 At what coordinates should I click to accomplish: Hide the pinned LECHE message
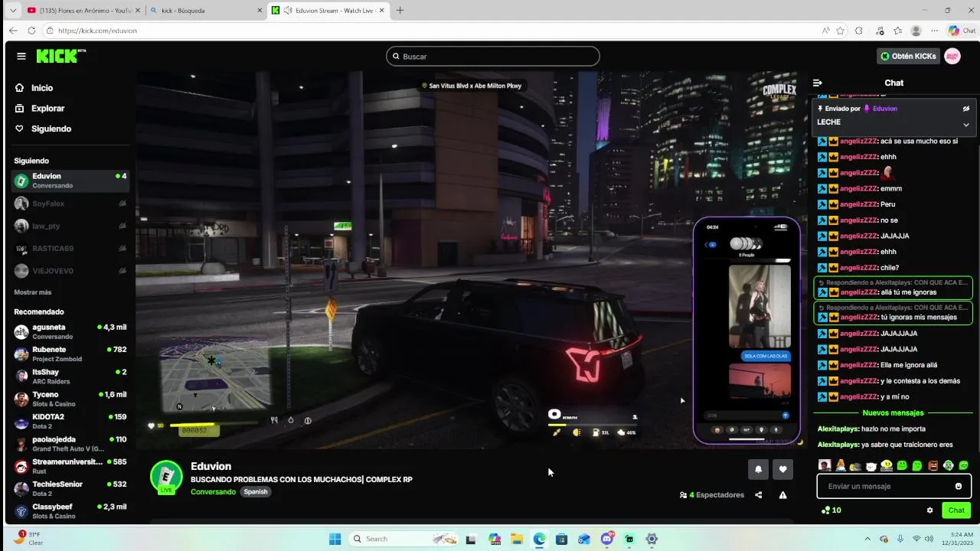coord(966,109)
